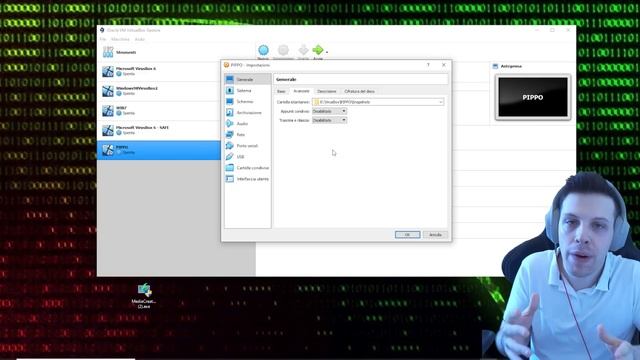Click the green Avvia arrow icon
The width and height of the screenshot is (640, 360).
pyautogui.click(x=318, y=51)
